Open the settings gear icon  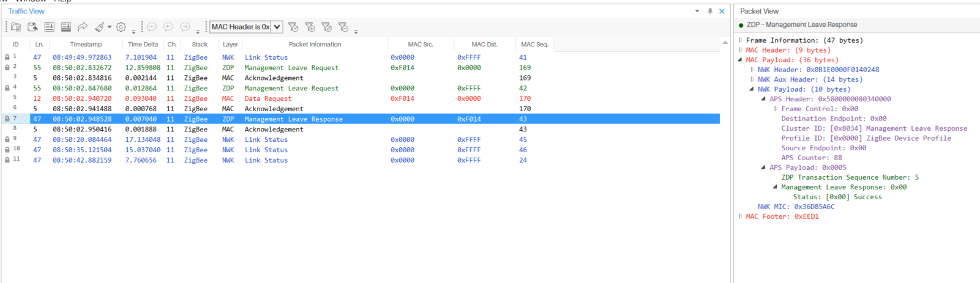pos(121,27)
